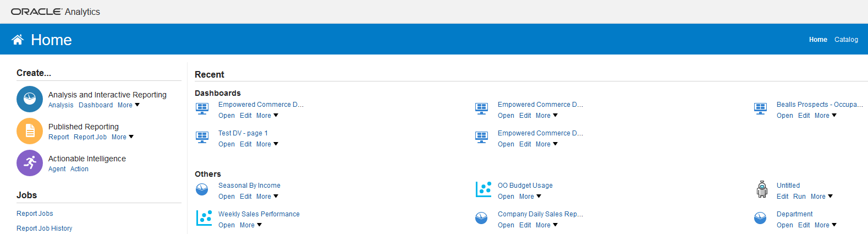
Task: Open the More menu for Weekly Sales Performance
Action: coord(251,225)
